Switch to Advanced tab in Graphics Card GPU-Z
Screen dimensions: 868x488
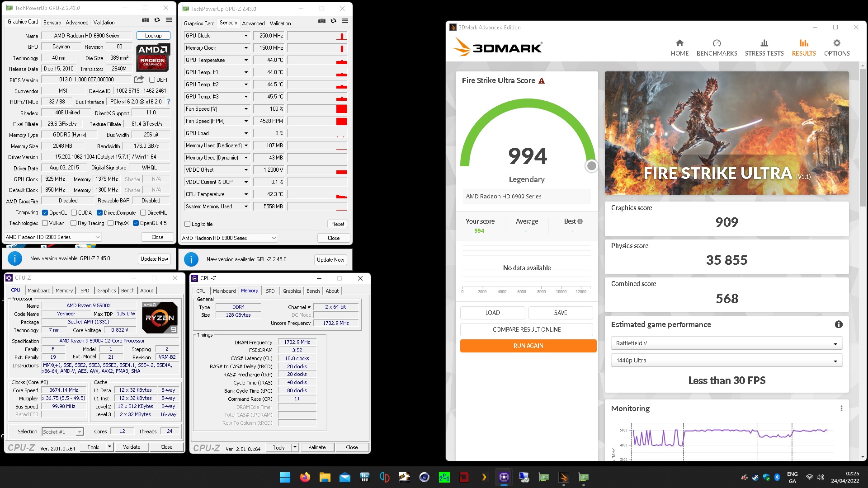77,23
